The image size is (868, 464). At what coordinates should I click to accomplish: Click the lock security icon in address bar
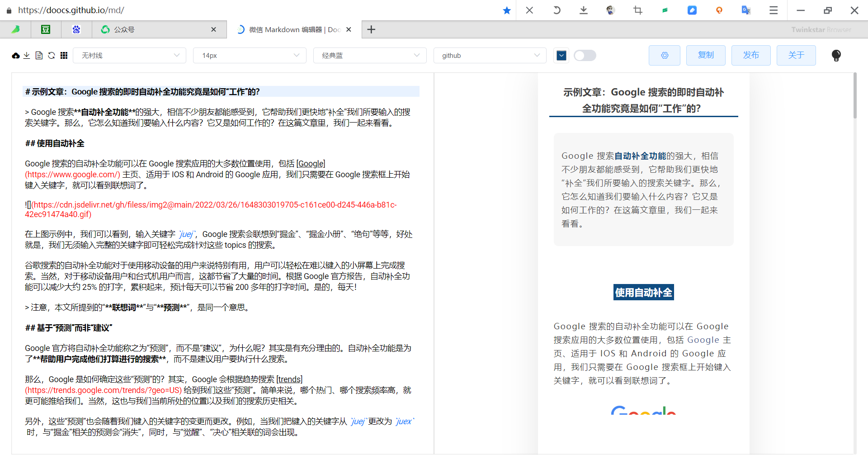click(9, 10)
